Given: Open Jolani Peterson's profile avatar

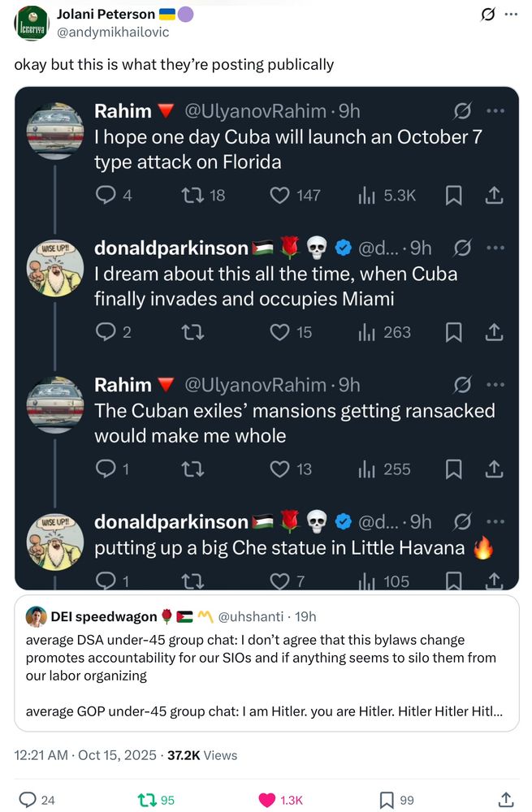Looking at the screenshot, I should tap(32, 23).
